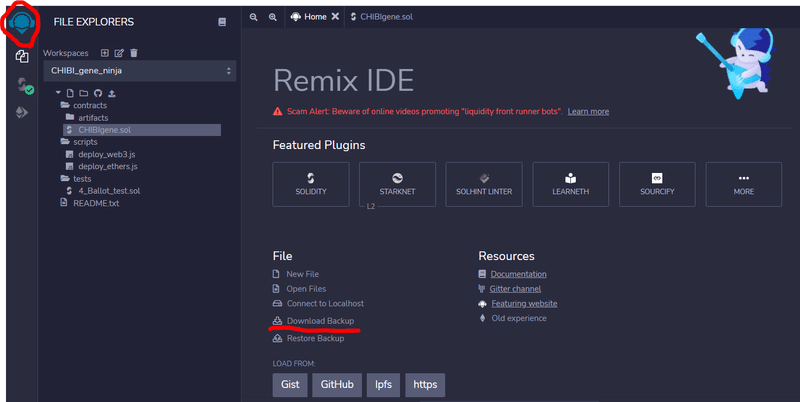Rename workspace using the edit icon
The image size is (800, 402).
tap(119, 53)
